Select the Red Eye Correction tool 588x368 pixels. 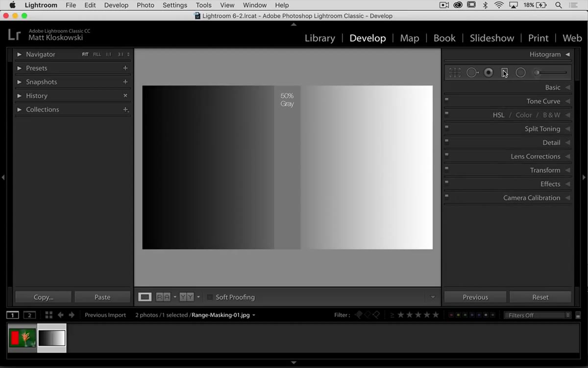pyautogui.click(x=489, y=73)
